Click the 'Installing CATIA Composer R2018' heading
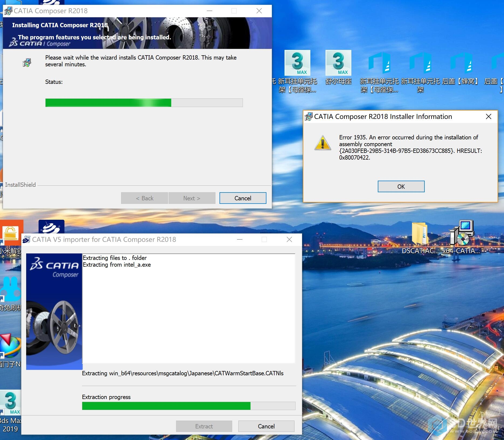The image size is (504, 440). pyautogui.click(x=60, y=25)
